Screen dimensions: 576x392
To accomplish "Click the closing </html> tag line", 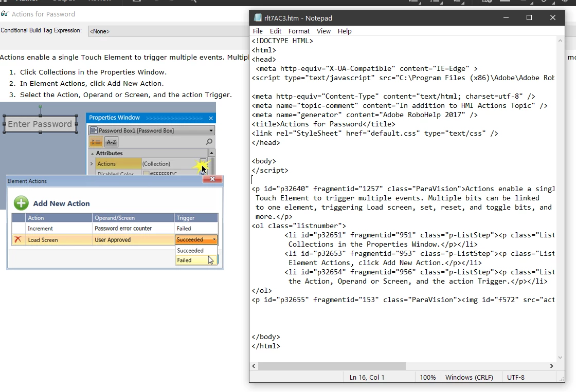I will click(x=265, y=346).
